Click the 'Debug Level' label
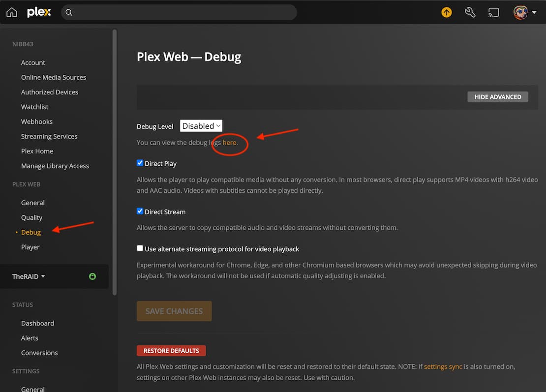 (155, 126)
